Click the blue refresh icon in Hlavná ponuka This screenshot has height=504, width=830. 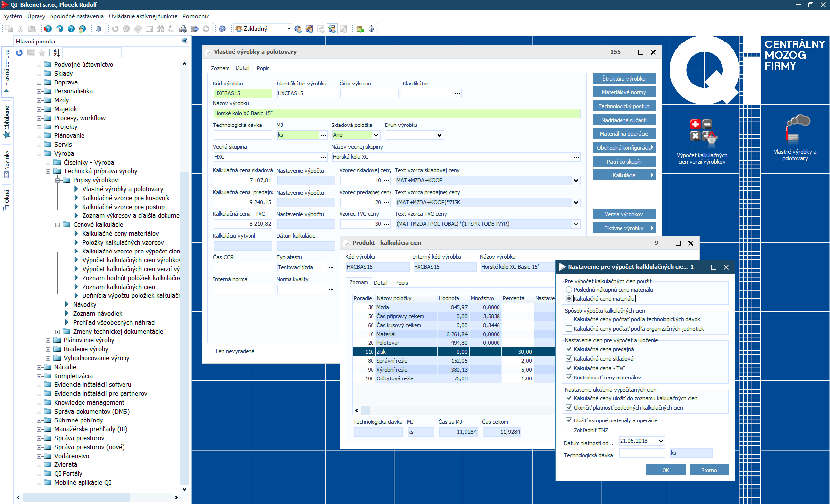click(19, 53)
